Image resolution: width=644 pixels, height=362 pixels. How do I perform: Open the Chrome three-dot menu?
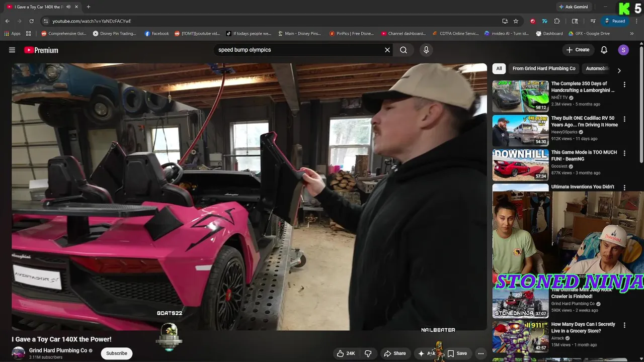click(635, 21)
